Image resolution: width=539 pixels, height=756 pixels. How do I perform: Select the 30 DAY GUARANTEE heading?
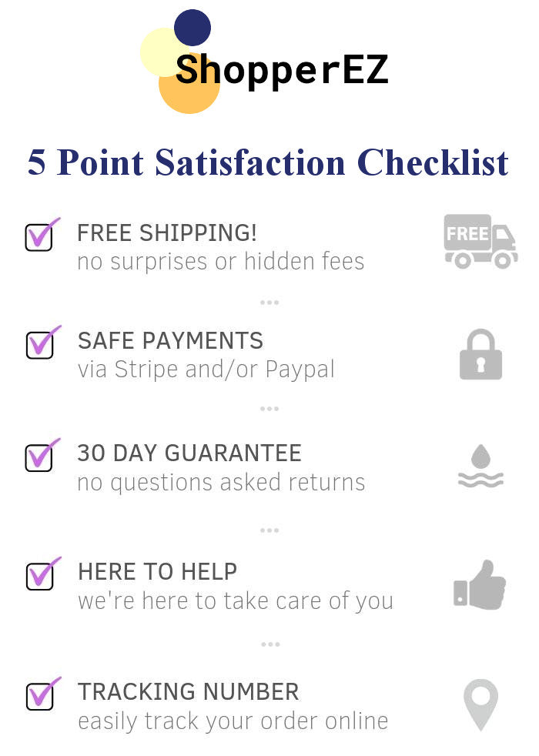point(189,453)
